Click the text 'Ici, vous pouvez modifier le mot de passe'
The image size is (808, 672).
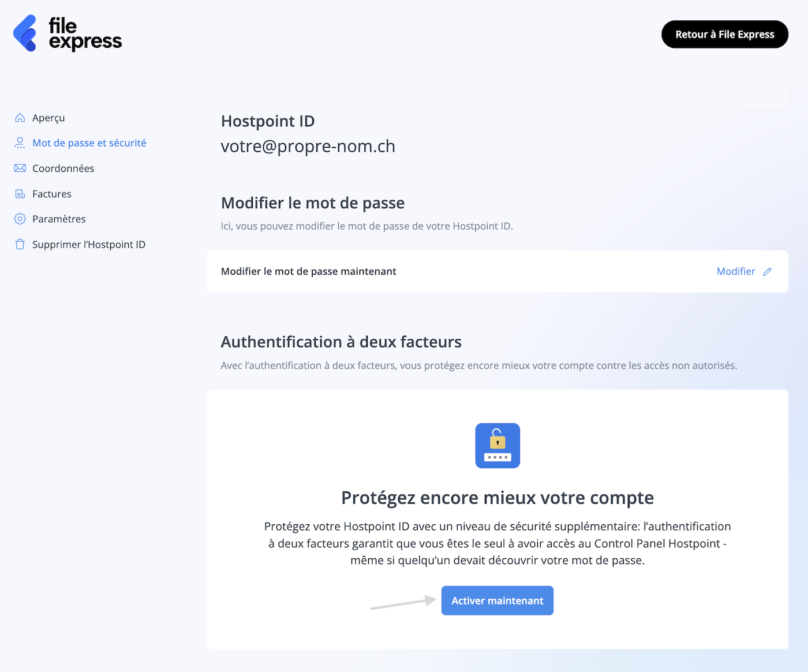pyautogui.click(x=367, y=226)
